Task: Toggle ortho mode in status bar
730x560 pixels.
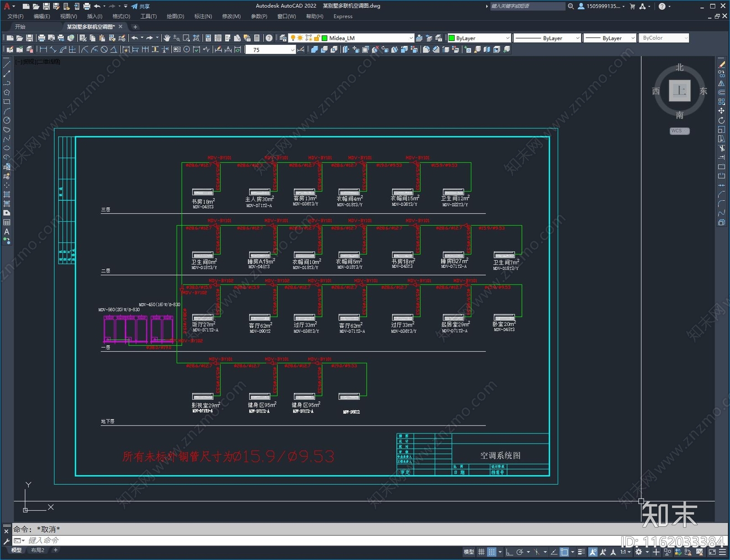Action: (509, 552)
